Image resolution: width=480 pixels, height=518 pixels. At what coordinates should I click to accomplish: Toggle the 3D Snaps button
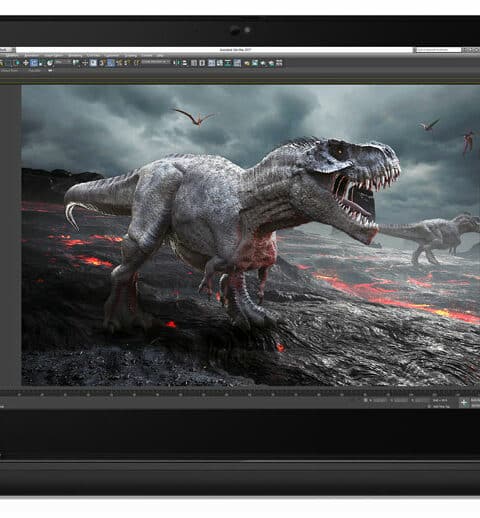(102, 63)
